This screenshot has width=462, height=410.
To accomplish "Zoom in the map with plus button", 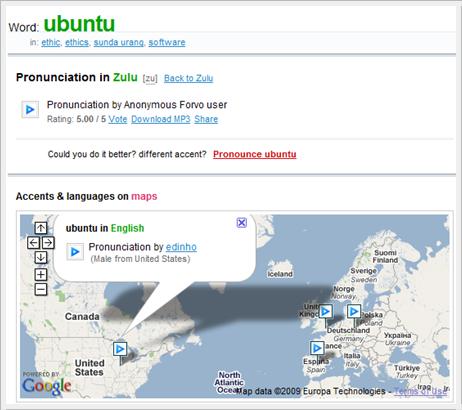I will tap(41, 275).
